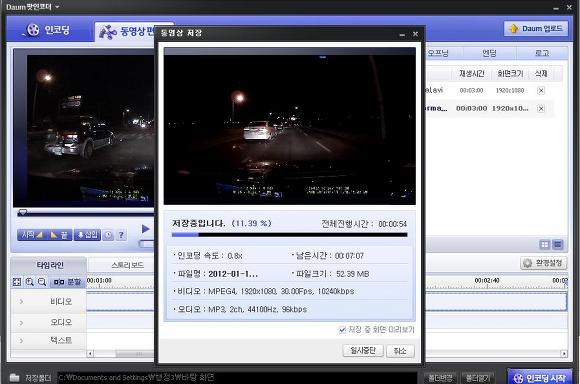
Task: Click the save folder path field
Action: pyautogui.click(x=237, y=378)
